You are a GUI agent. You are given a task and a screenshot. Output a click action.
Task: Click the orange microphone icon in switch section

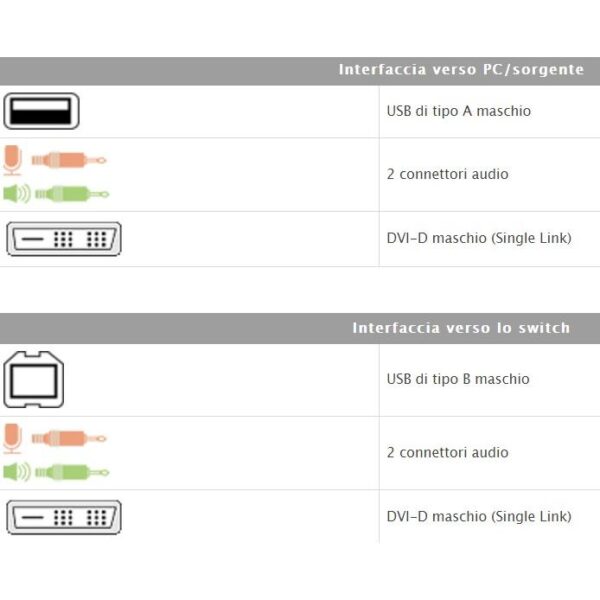tap(13, 437)
